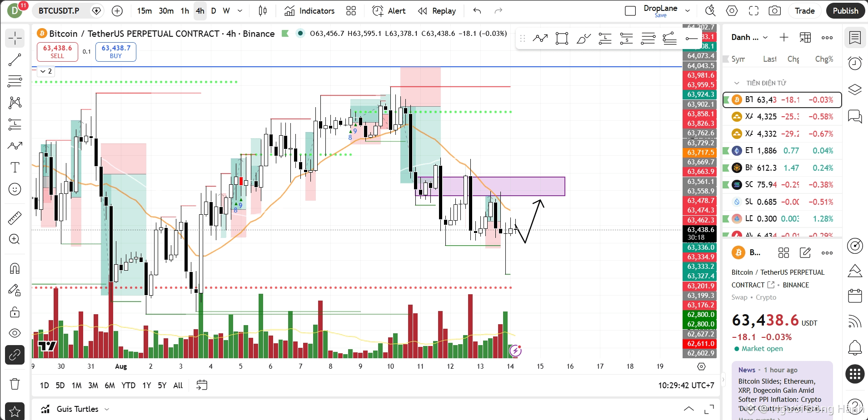Open the Trade panel

tap(804, 11)
